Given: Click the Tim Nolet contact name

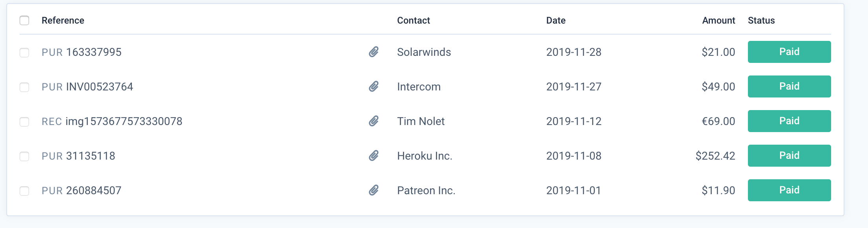Looking at the screenshot, I should tap(421, 121).
